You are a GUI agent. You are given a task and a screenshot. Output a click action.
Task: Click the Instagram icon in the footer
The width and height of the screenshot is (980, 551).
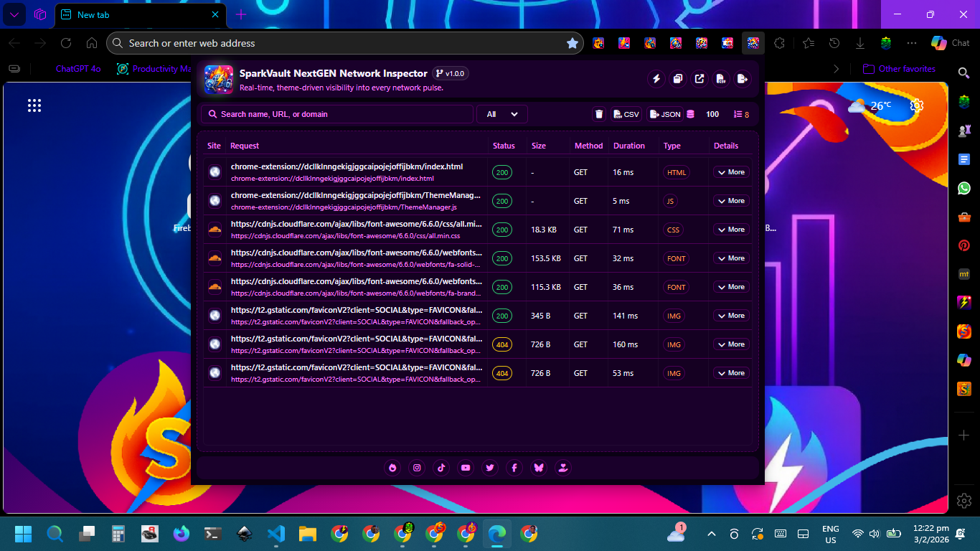pos(417,468)
